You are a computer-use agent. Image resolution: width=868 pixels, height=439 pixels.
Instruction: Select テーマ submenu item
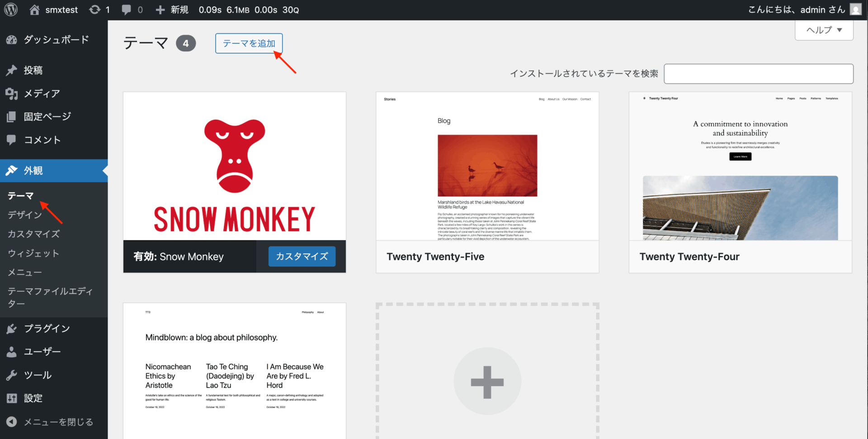point(21,196)
